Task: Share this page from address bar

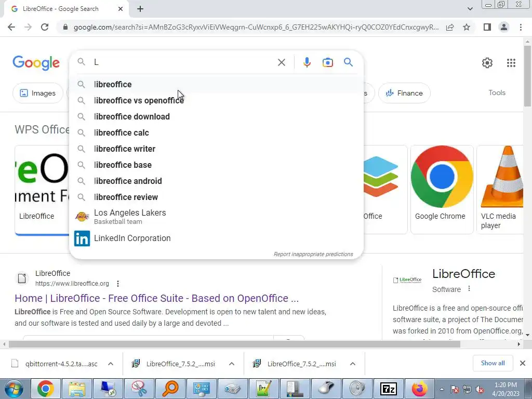Action: [450, 27]
